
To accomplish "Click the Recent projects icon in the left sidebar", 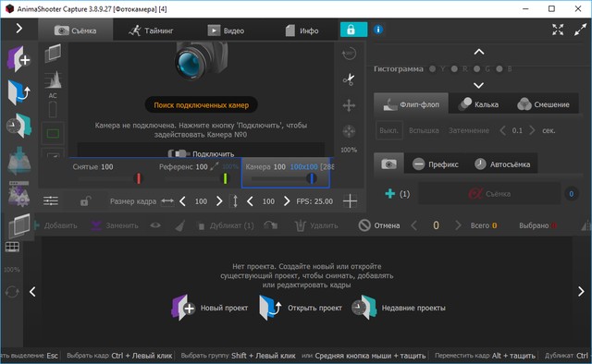I will point(18,126).
